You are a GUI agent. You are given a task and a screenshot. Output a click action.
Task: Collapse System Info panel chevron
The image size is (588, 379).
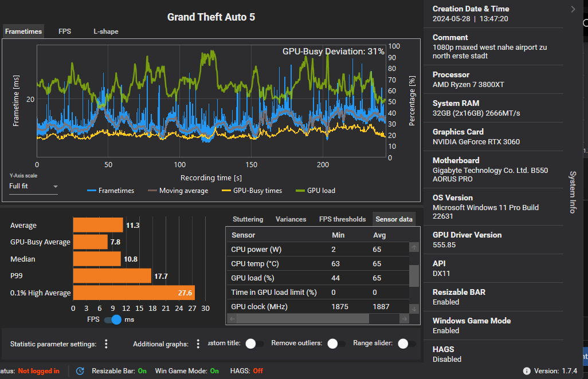click(573, 9)
